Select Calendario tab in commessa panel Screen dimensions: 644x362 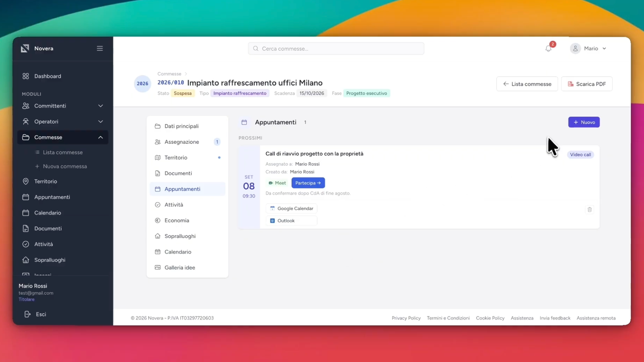point(187,252)
